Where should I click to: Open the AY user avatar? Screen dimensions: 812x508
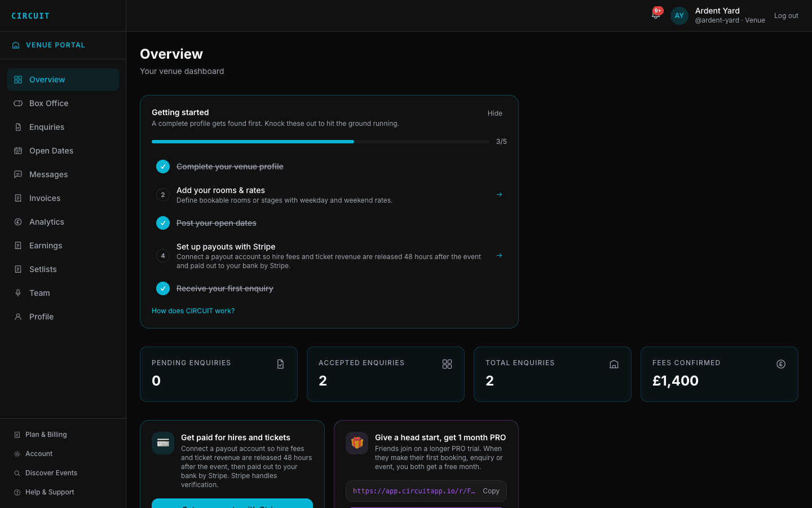coord(679,16)
